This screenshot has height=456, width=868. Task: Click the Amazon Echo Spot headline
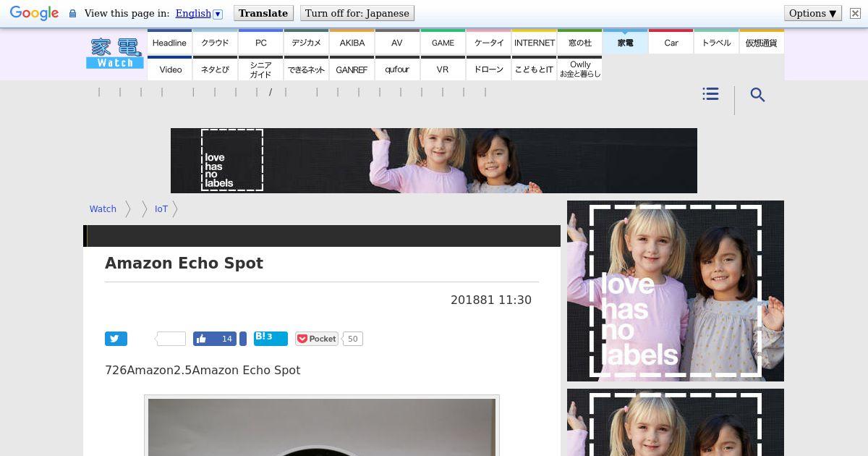coord(184,263)
